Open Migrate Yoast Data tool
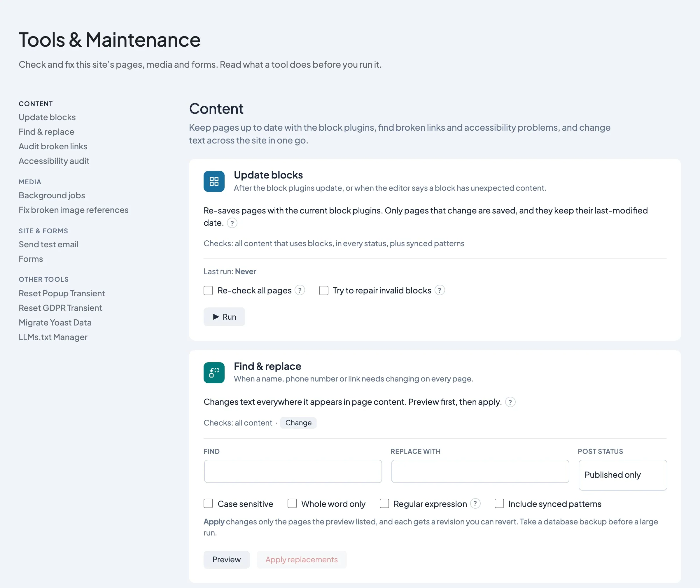The height and width of the screenshot is (588, 700). [x=55, y=323]
